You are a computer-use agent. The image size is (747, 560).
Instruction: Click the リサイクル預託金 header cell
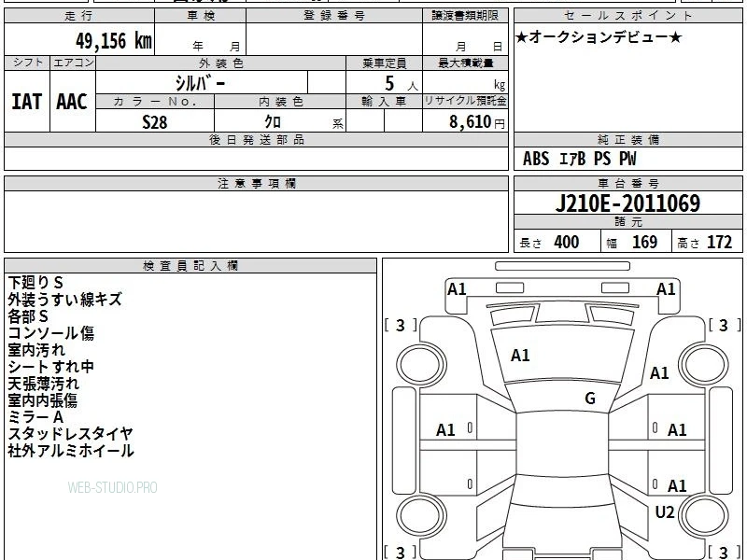465,101
